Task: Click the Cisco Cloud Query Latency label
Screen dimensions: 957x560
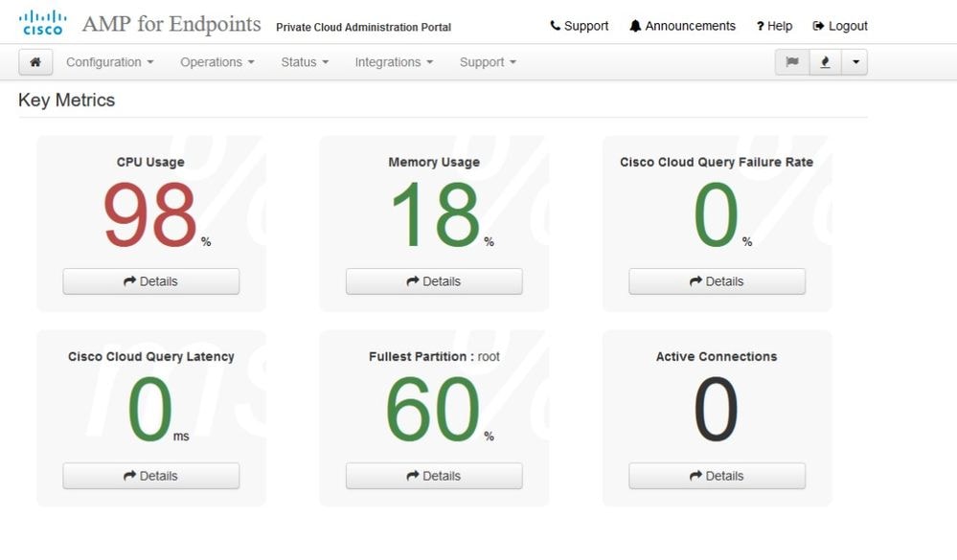Action: [150, 356]
